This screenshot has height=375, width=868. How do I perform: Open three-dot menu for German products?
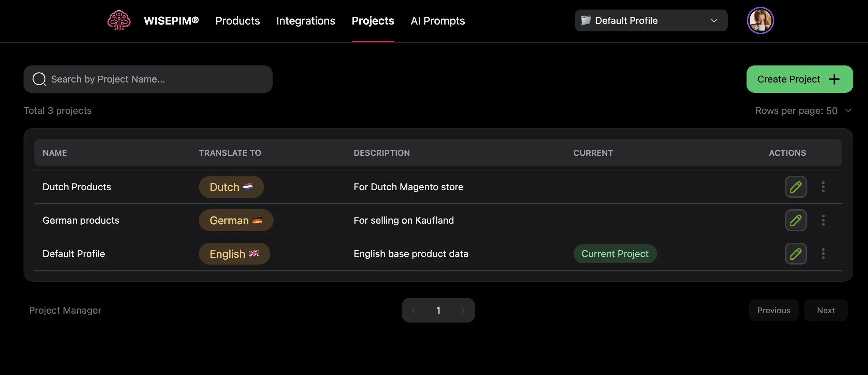823,220
